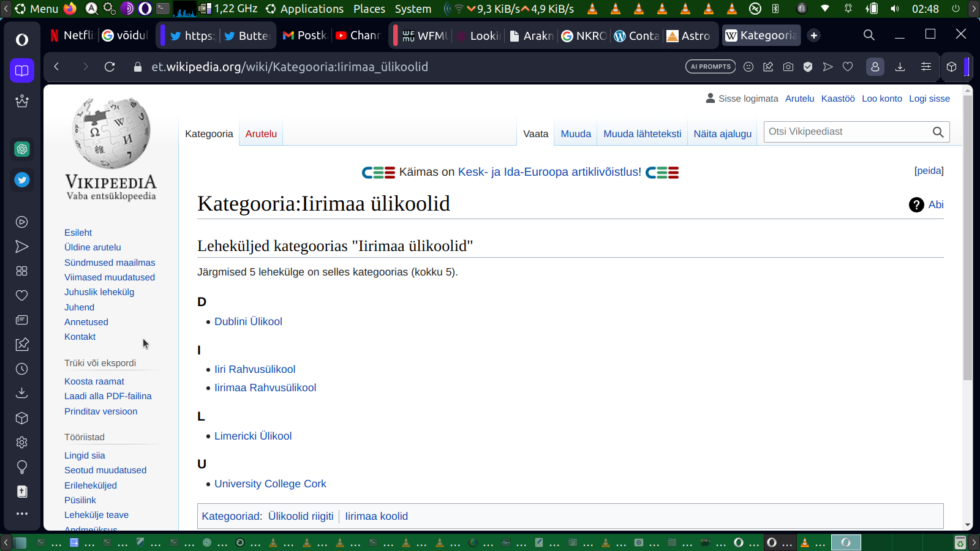Screen dimensions: 980x551
Task: Open the AI Prompts button
Action: pos(710,67)
